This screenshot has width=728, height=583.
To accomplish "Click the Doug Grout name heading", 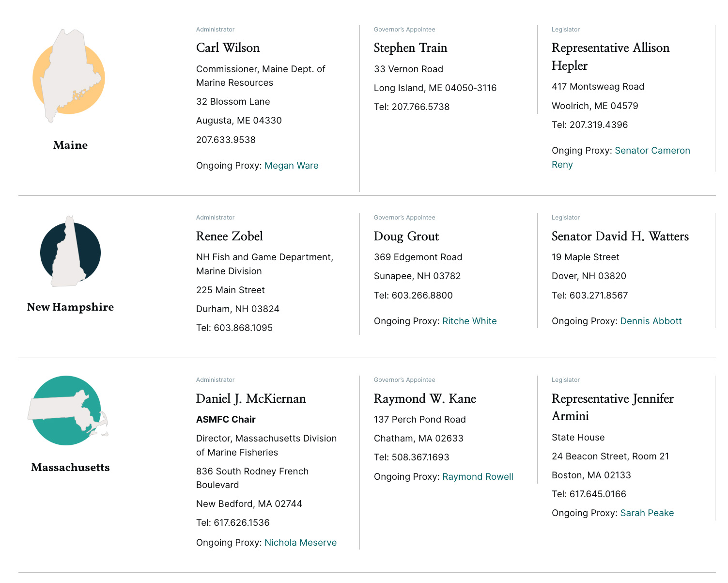I will pyautogui.click(x=406, y=236).
